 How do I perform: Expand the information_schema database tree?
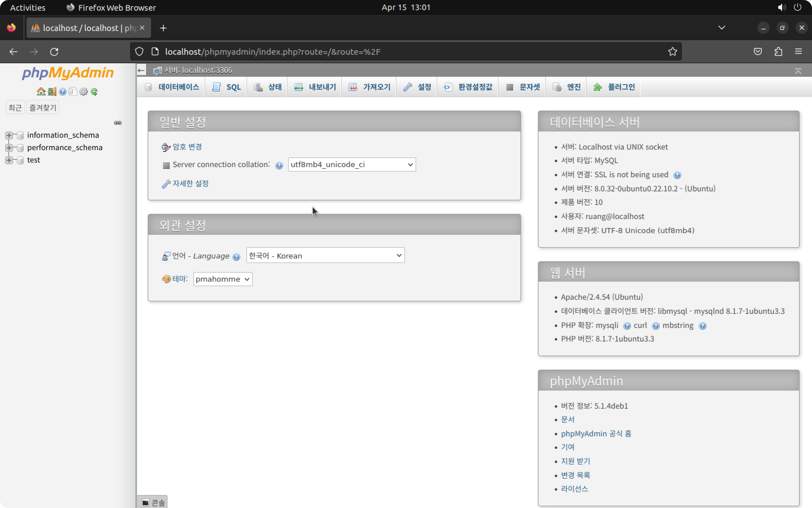tap(9, 135)
